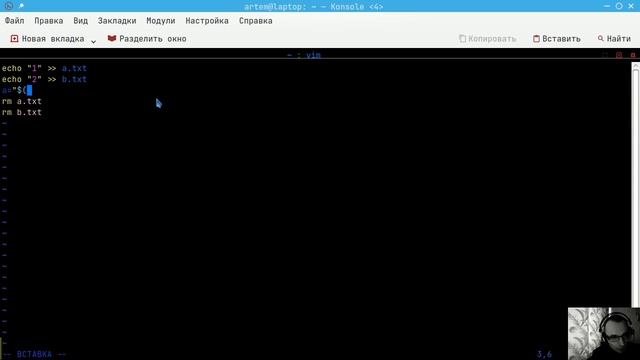
Task: Click the vim split view title
Action: [x=304, y=55]
